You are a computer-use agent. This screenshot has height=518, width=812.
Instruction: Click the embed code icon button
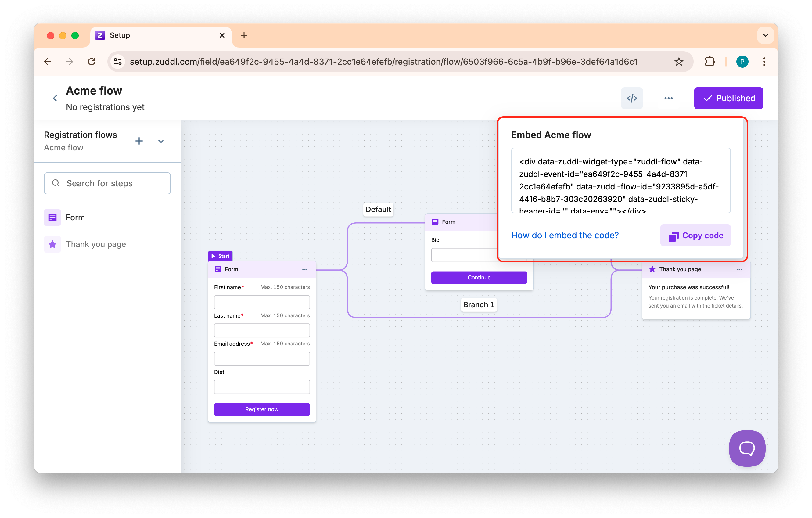[x=632, y=98]
